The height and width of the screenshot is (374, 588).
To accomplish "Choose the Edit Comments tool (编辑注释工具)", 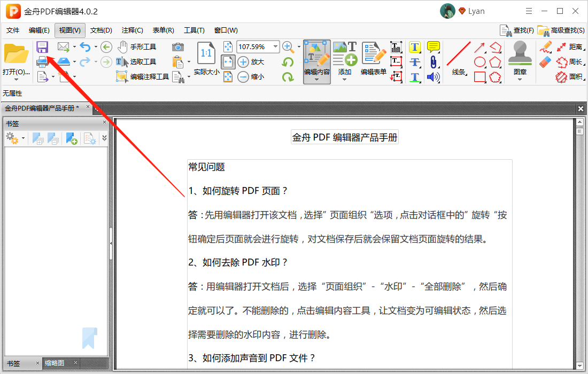I will (x=143, y=77).
